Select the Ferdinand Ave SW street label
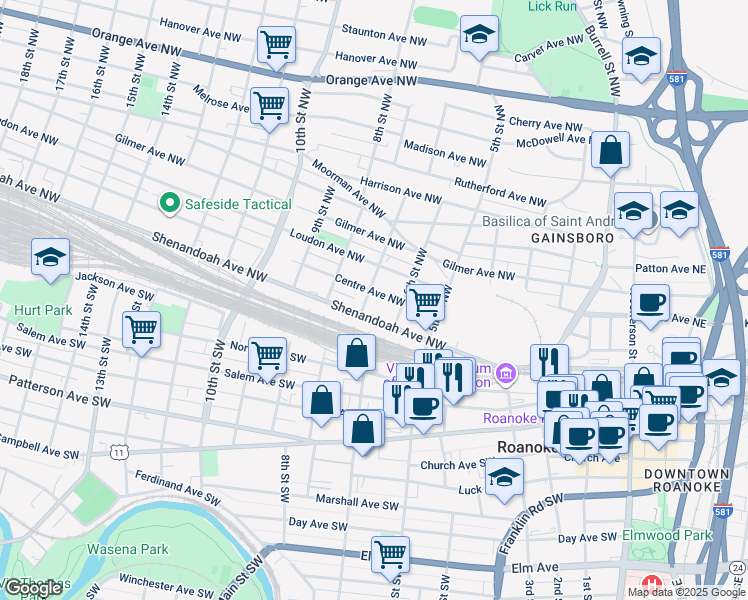Image resolution: width=748 pixels, height=600 pixels. pos(177,487)
